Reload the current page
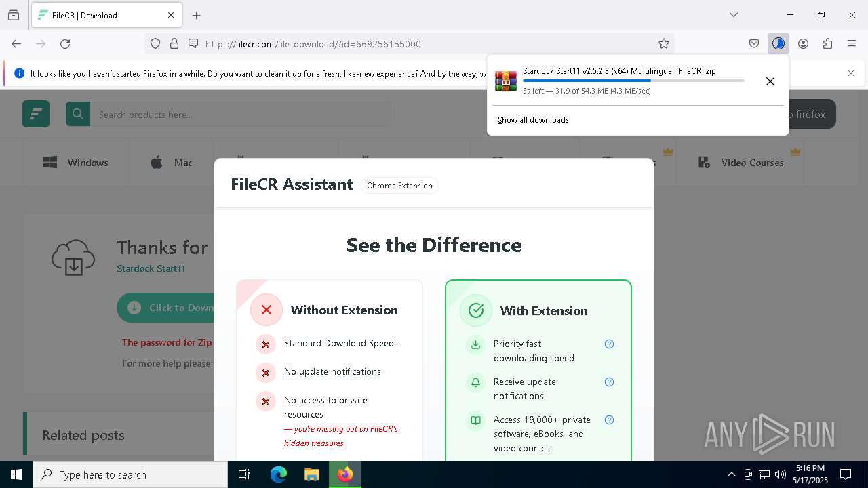 pos(65,44)
